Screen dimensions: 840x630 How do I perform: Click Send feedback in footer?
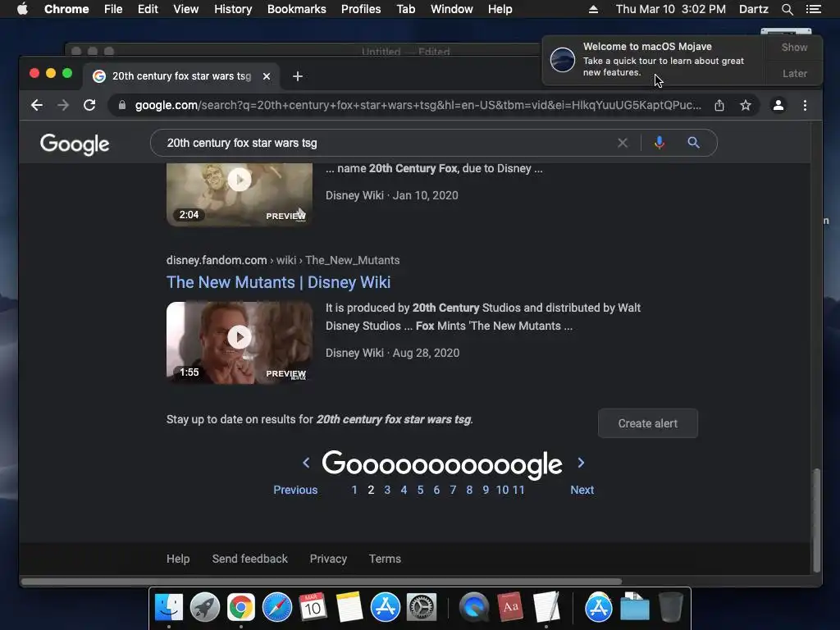tap(249, 559)
